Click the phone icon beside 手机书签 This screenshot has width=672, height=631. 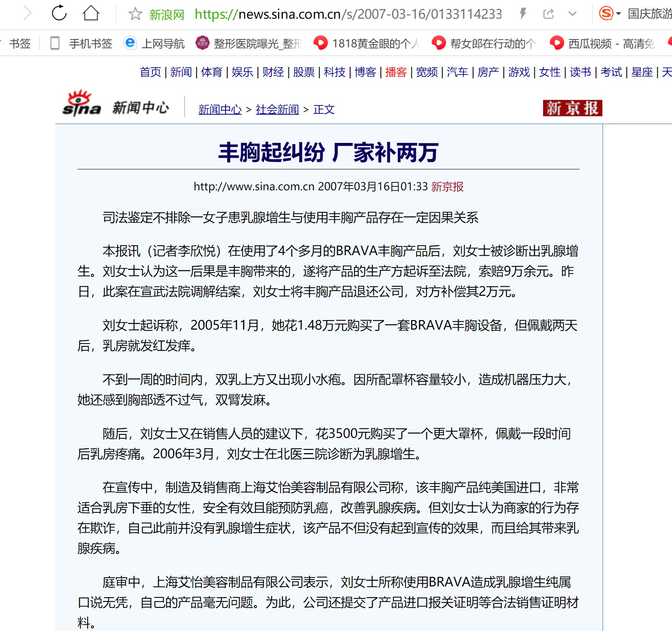pos(55,43)
